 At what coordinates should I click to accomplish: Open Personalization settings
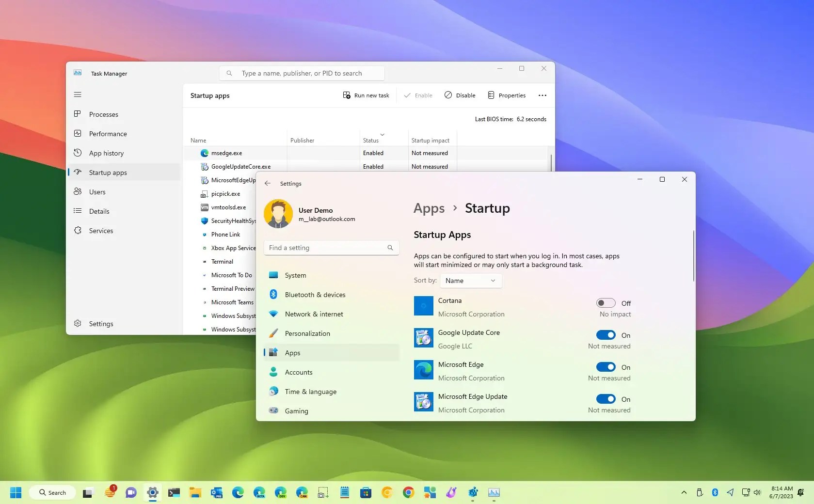pos(307,333)
